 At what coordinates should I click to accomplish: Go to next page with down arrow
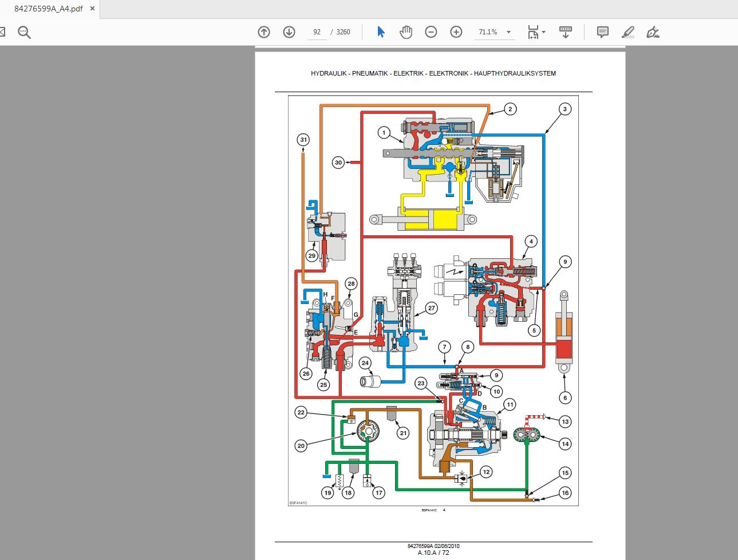point(289,32)
